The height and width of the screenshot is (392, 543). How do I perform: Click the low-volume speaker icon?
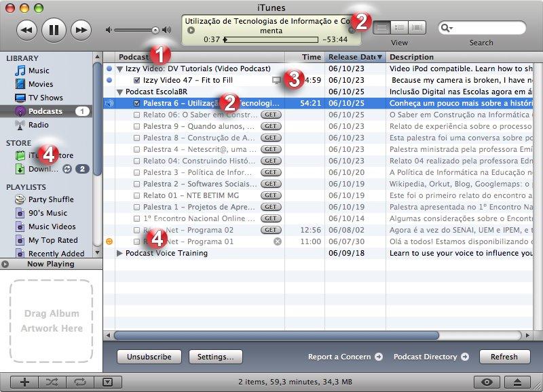click(109, 30)
